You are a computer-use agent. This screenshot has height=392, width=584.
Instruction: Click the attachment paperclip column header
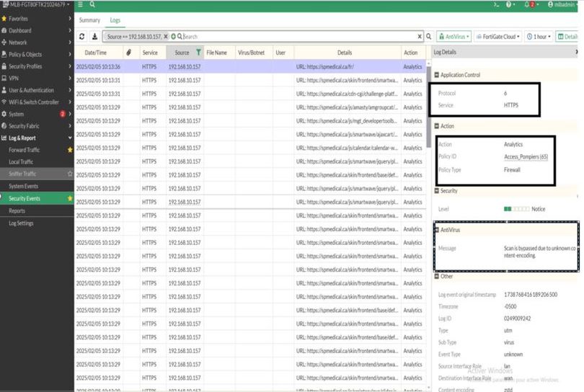(128, 53)
